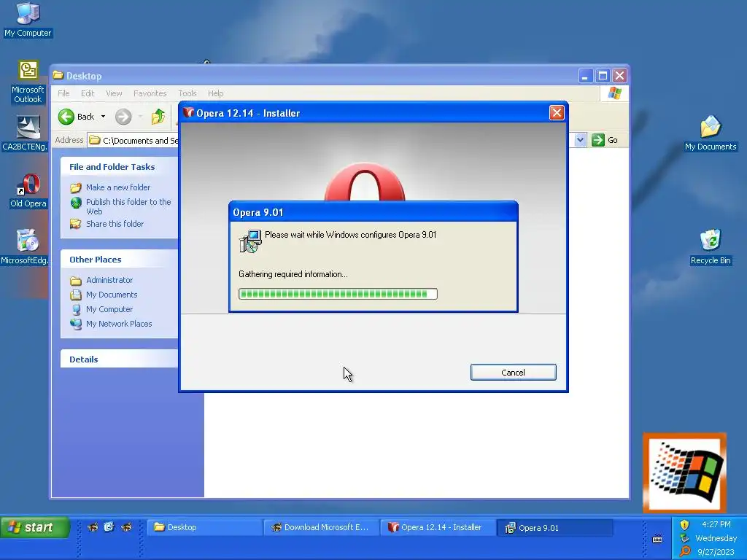Click the greyed Forward arrow in Desktop window
The height and width of the screenshot is (560, 747).
(x=123, y=117)
